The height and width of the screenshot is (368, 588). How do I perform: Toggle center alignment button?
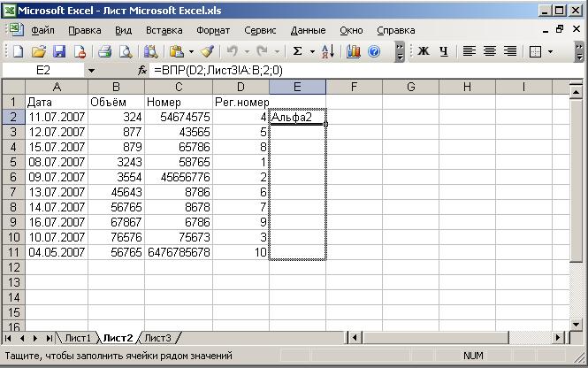tap(488, 51)
